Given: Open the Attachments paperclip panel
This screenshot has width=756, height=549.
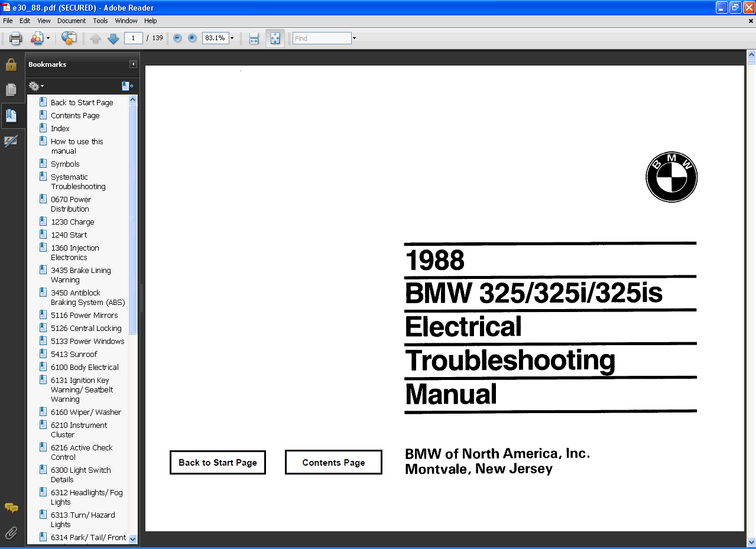Looking at the screenshot, I should [x=11, y=533].
